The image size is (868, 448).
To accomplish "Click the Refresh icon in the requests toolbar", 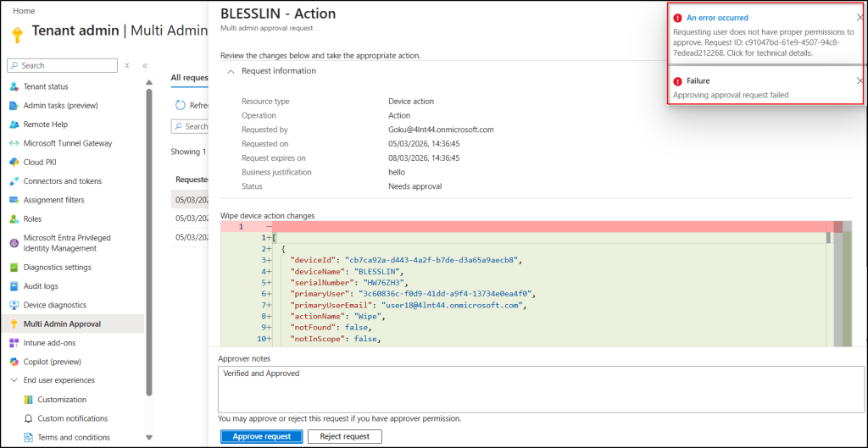I will coord(181,105).
